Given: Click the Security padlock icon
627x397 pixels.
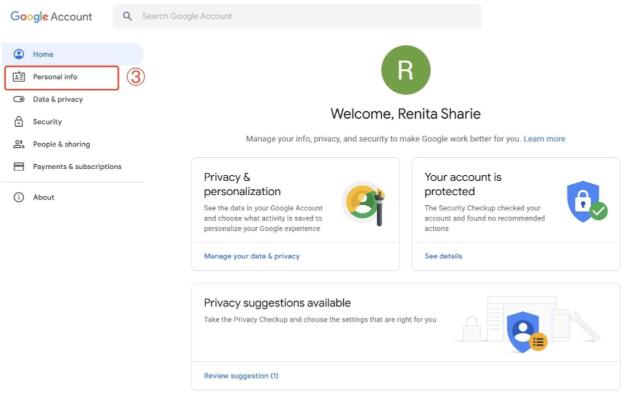Looking at the screenshot, I should 19,122.
